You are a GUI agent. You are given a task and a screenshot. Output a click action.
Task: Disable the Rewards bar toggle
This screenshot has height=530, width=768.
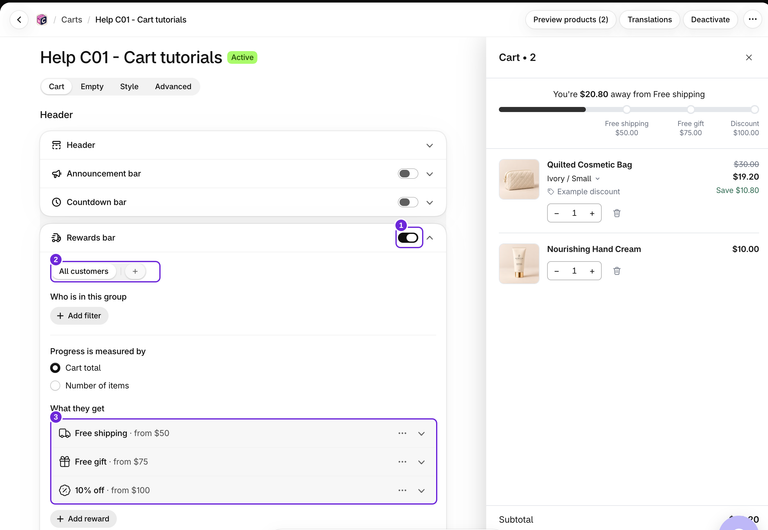coord(408,238)
